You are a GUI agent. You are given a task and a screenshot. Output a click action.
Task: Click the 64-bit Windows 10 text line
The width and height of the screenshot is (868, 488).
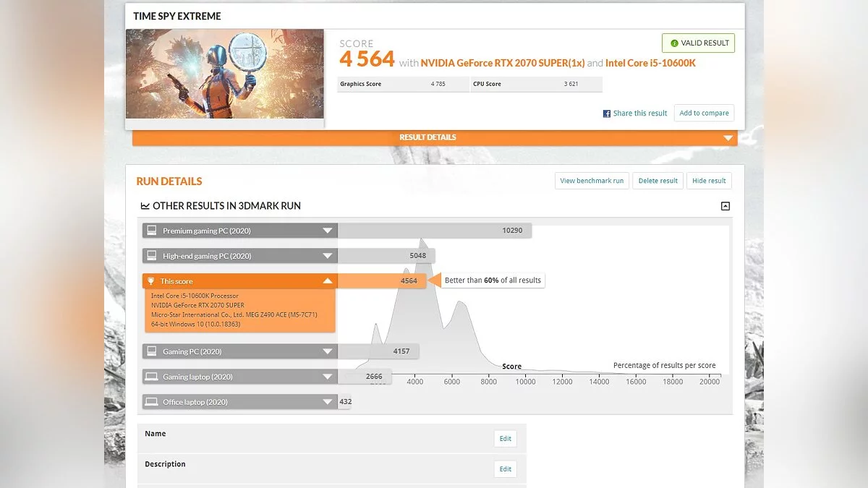pyautogui.click(x=195, y=324)
